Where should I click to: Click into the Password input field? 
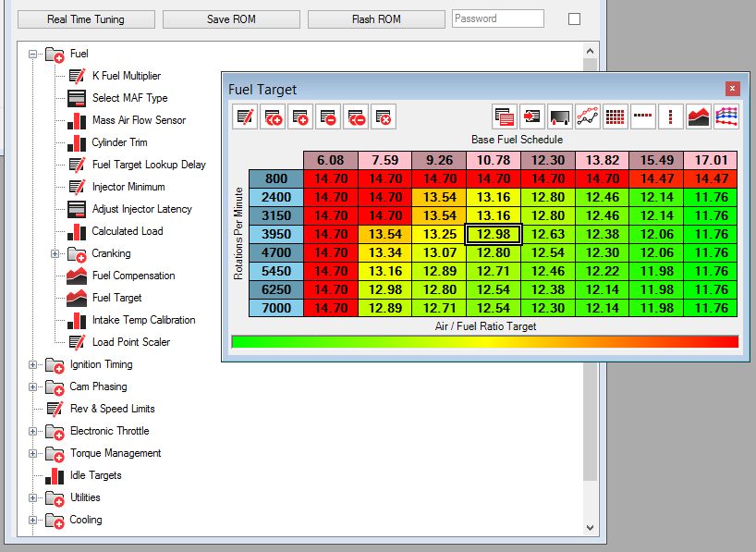pos(498,18)
